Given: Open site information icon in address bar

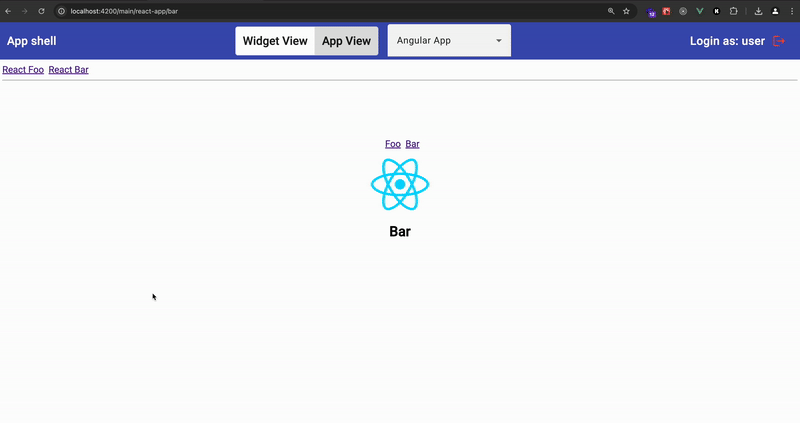Looking at the screenshot, I should (x=61, y=11).
